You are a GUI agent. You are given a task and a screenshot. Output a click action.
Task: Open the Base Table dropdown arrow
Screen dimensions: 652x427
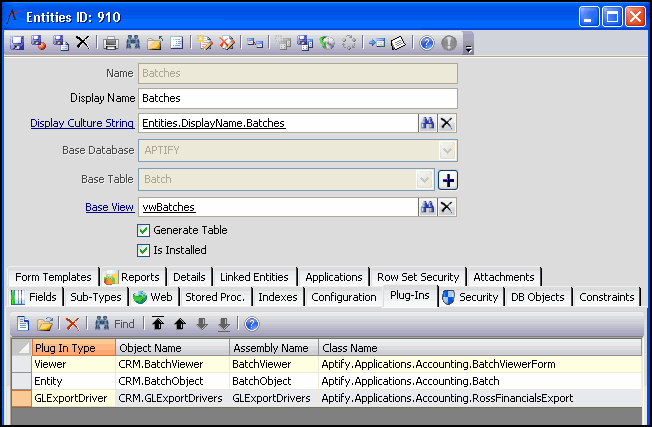(x=425, y=180)
